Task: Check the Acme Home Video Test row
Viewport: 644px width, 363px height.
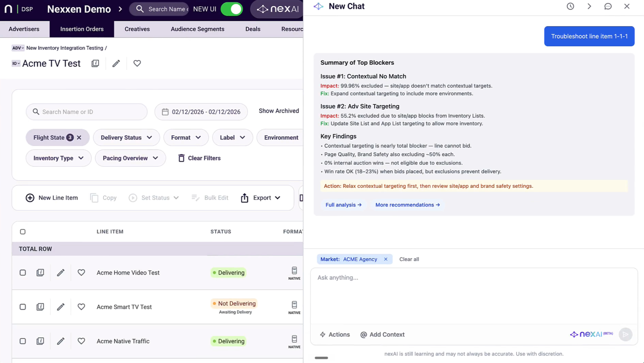Action: [23, 273]
